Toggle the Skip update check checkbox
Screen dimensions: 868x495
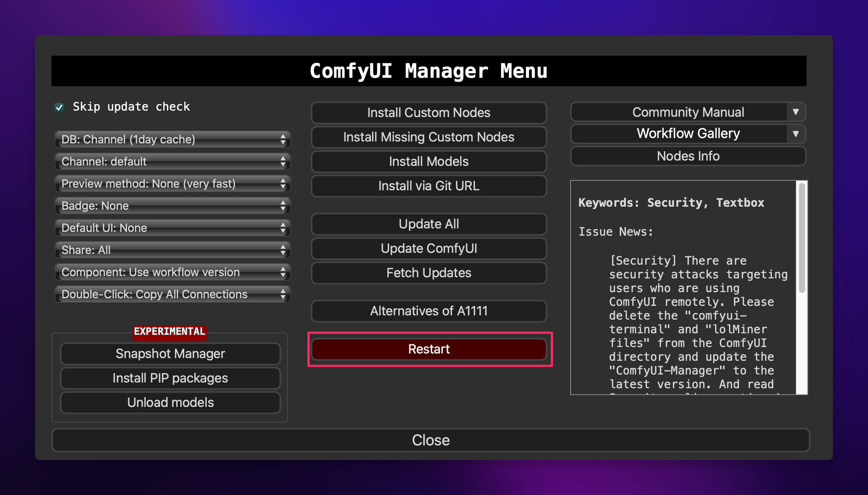tap(59, 107)
